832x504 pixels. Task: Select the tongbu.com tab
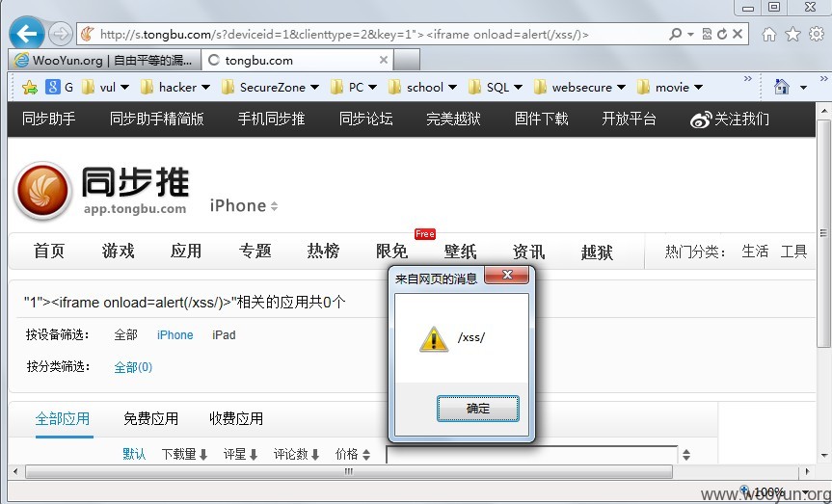(297, 60)
